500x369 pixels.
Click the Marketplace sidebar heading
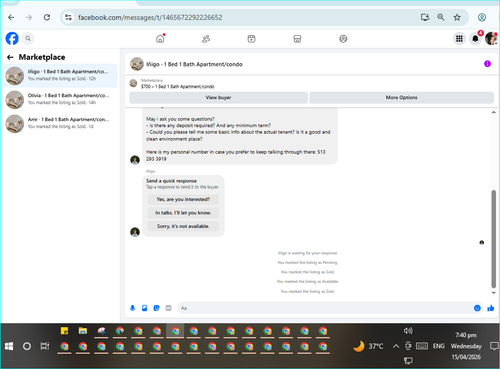[42, 57]
